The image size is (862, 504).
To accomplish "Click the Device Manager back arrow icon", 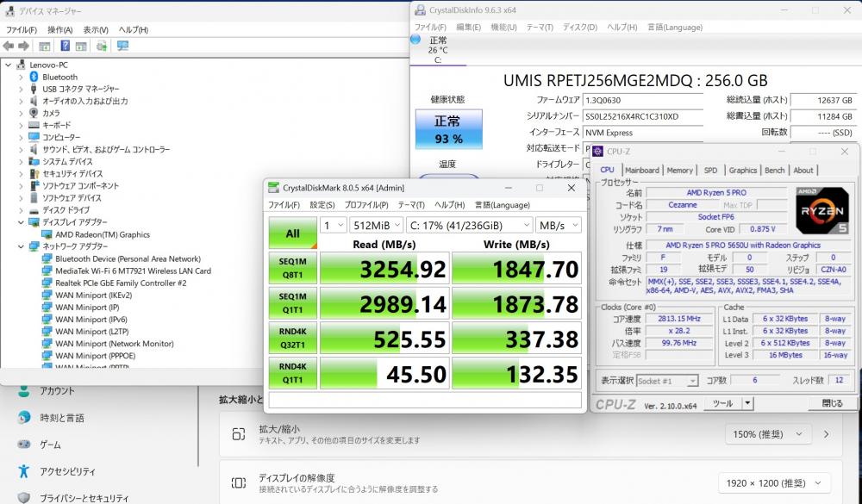I will coord(9,47).
